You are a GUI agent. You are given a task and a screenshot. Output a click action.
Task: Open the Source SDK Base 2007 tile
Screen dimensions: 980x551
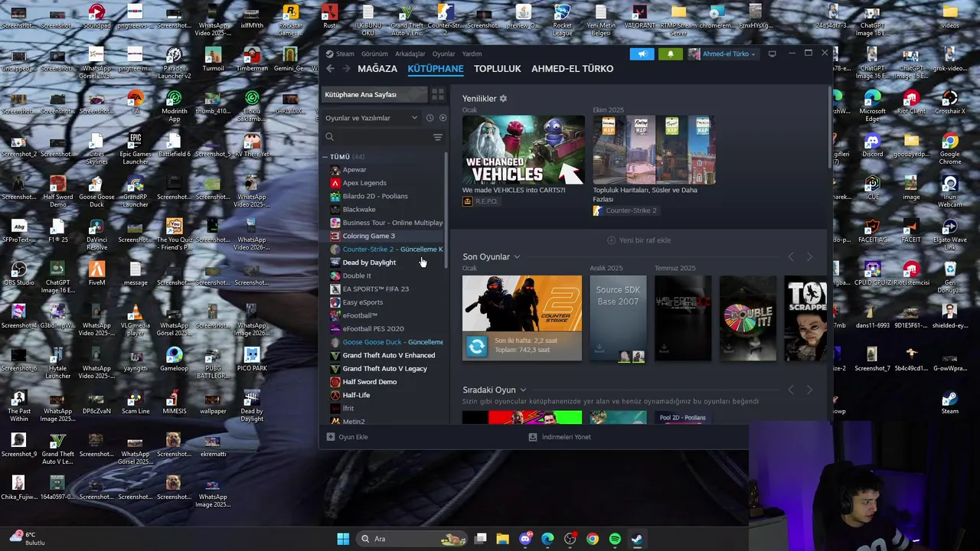[x=618, y=318]
